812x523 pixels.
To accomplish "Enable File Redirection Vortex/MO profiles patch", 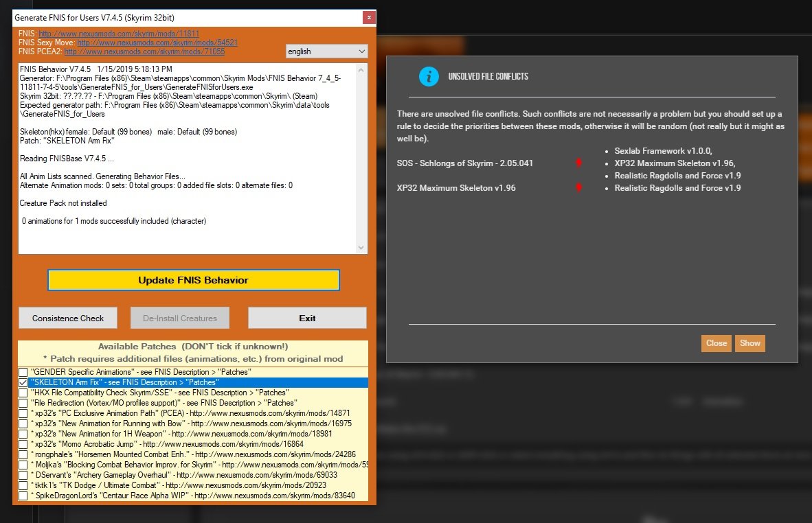I will (23, 403).
